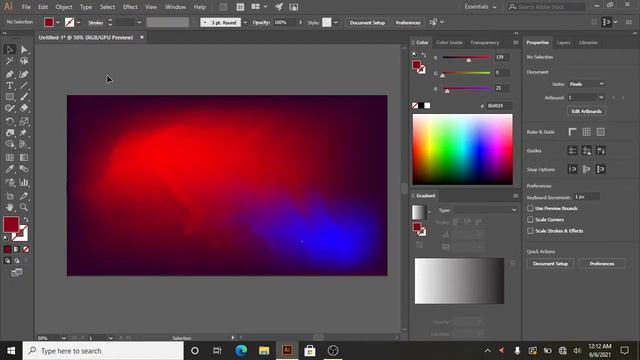Select the Column Graph tool

click(24, 182)
